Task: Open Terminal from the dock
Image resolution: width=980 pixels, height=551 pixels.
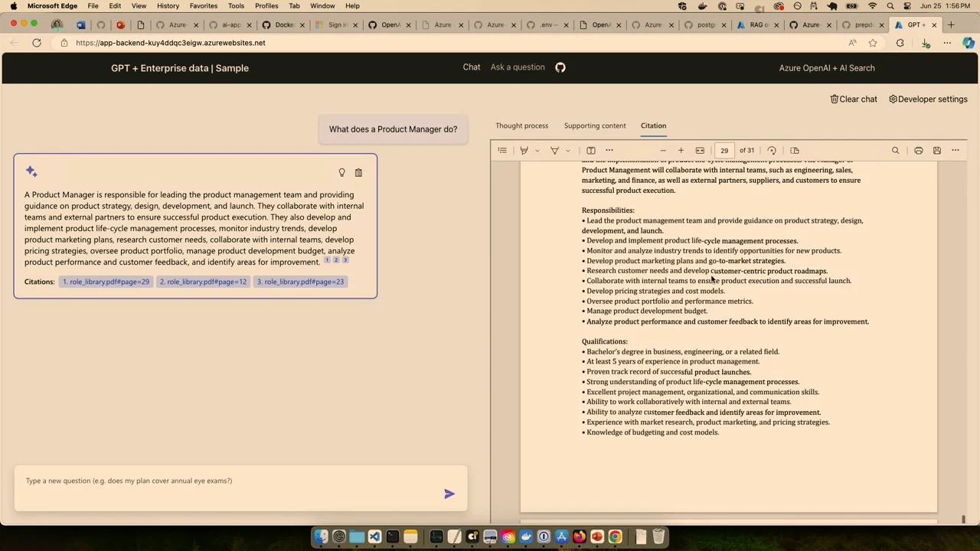Action: point(393,536)
